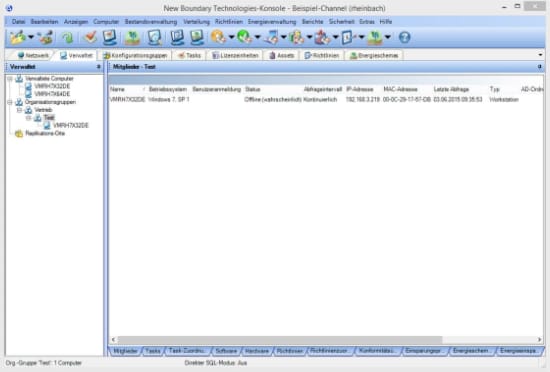Switch to the Lizenzeinheiten tab

click(236, 55)
